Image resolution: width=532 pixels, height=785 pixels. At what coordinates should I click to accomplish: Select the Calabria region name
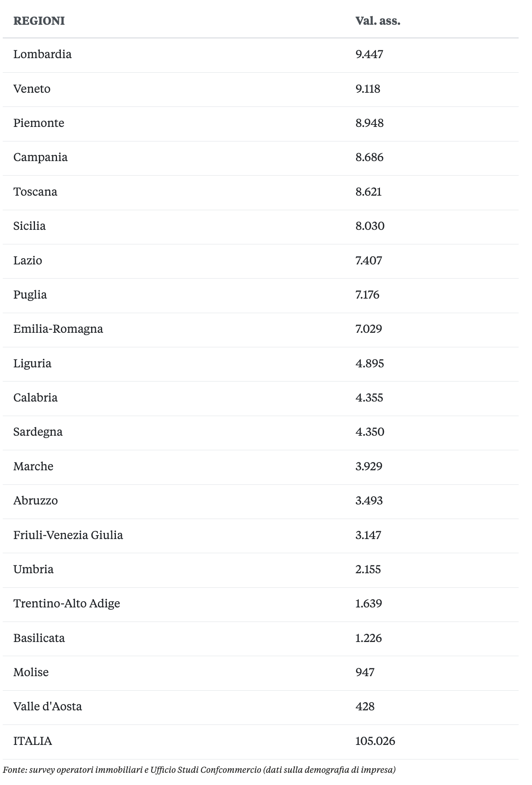tap(35, 398)
